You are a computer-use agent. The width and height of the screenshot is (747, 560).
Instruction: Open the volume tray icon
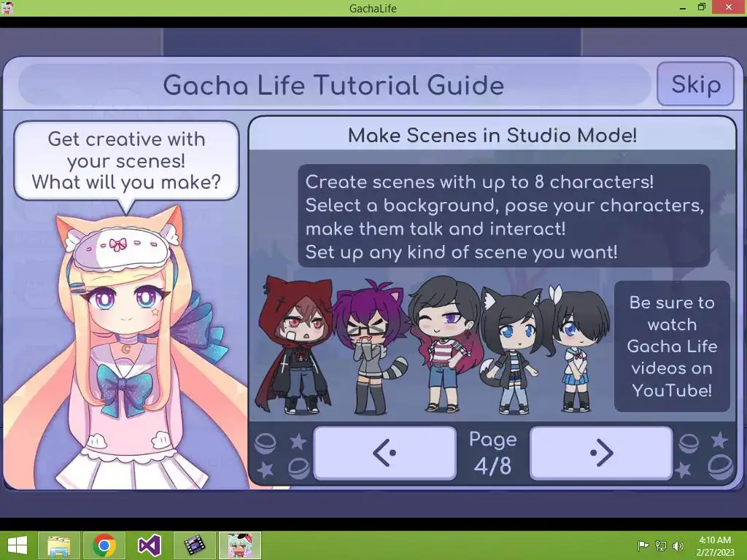point(678,545)
